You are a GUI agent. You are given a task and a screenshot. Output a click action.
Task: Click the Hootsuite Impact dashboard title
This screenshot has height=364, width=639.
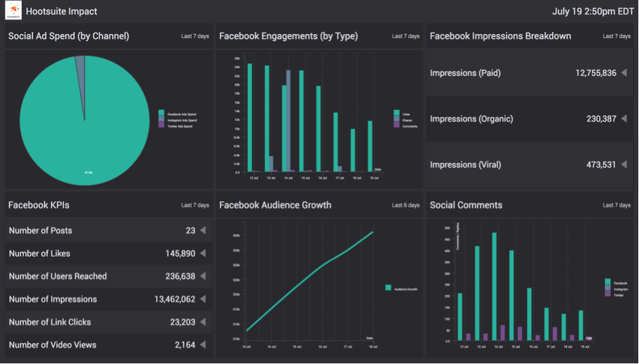tap(61, 12)
